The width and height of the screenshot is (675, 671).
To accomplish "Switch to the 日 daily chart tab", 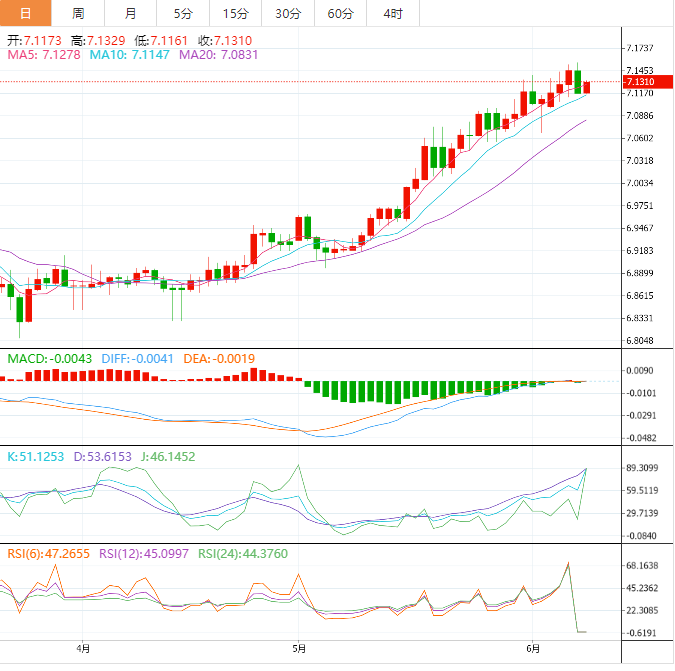I will 25,13.
